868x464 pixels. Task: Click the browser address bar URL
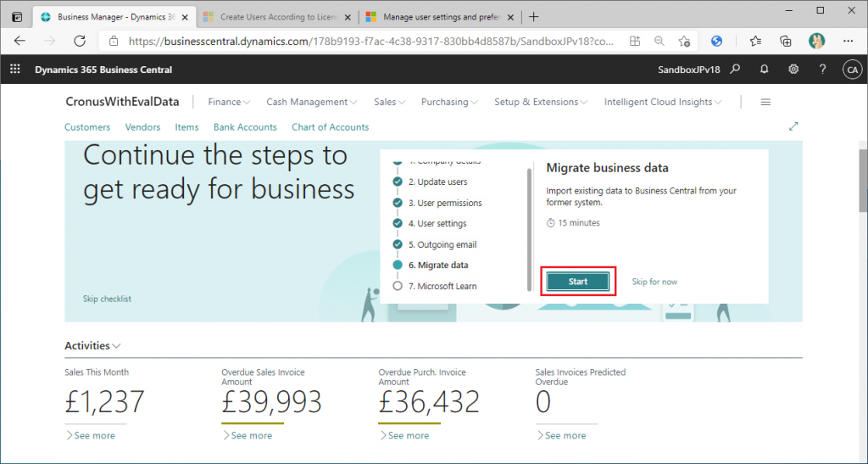[371, 41]
